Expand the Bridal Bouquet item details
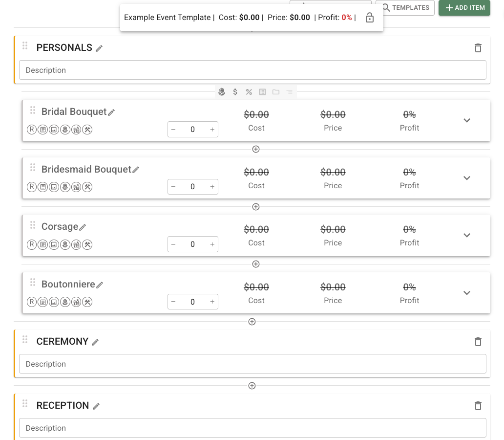This screenshot has width=504, height=440. pyautogui.click(x=467, y=120)
